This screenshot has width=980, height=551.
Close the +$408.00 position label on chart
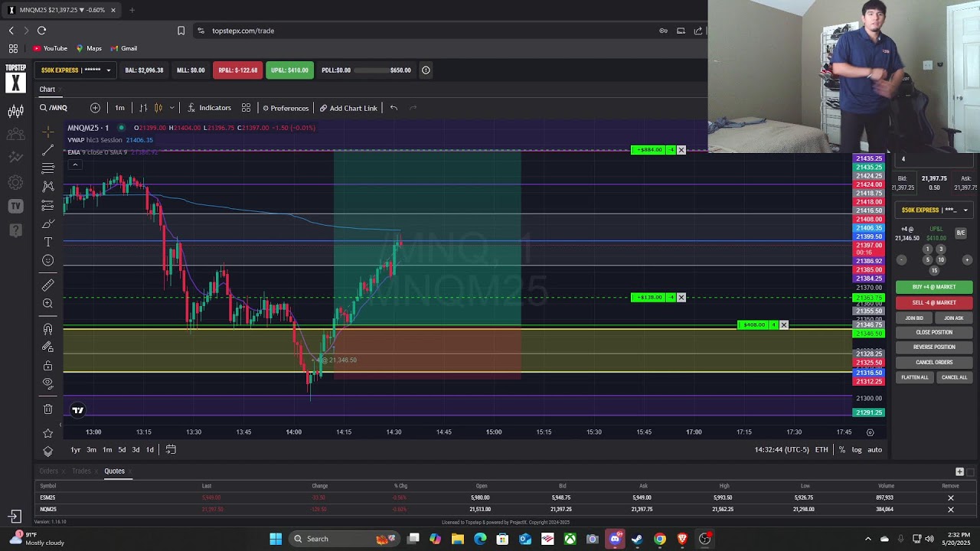point(783,325)
